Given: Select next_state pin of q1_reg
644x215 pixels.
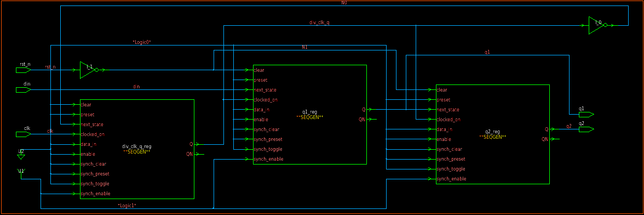Looking at the screenshot, I should [x=265, y=89].
